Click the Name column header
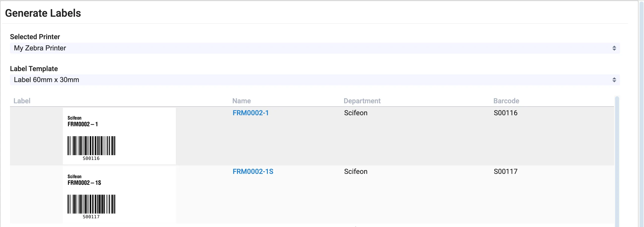Screen dimensions: 644x227 pyautogui.click(x=241, y=101)
